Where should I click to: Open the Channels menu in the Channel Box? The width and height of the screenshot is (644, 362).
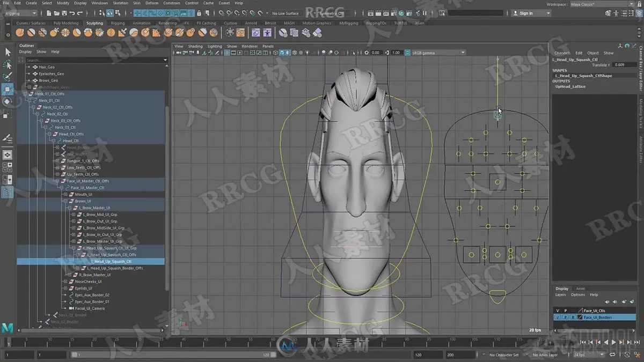(562, 53)
